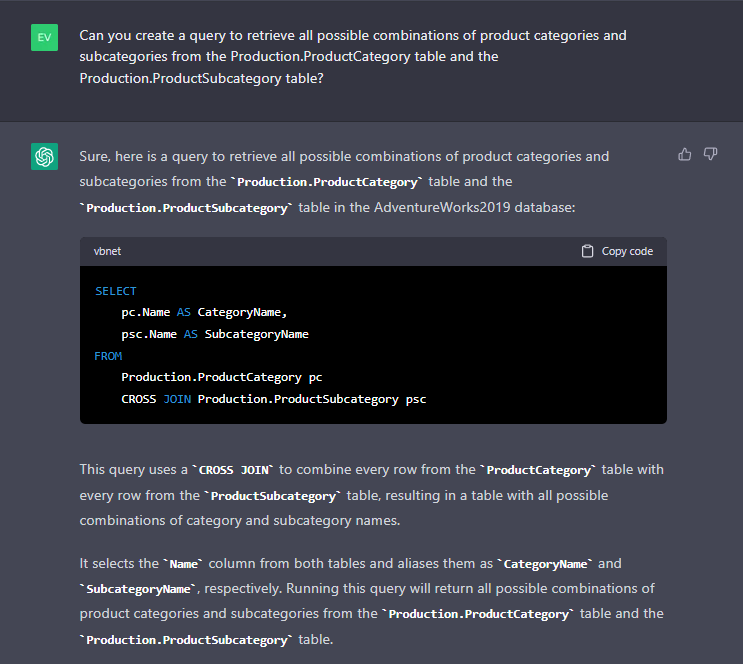This screenshot has width=743, height=664.
Task: Click the CROSS JOIN line in code
Action: [x=273, y=399]
